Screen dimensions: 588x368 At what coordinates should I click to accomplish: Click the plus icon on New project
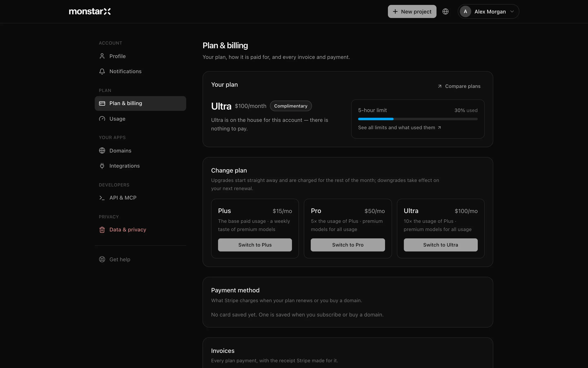coord(395,11)
